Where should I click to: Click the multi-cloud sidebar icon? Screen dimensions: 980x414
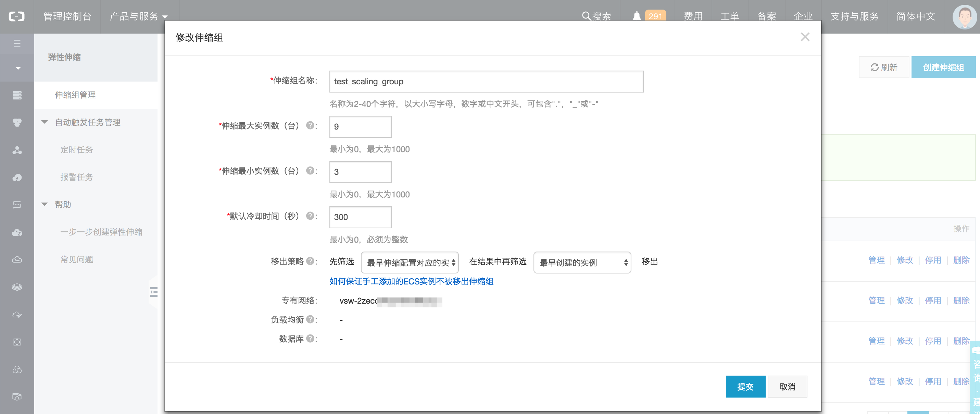tap(17, 232)
